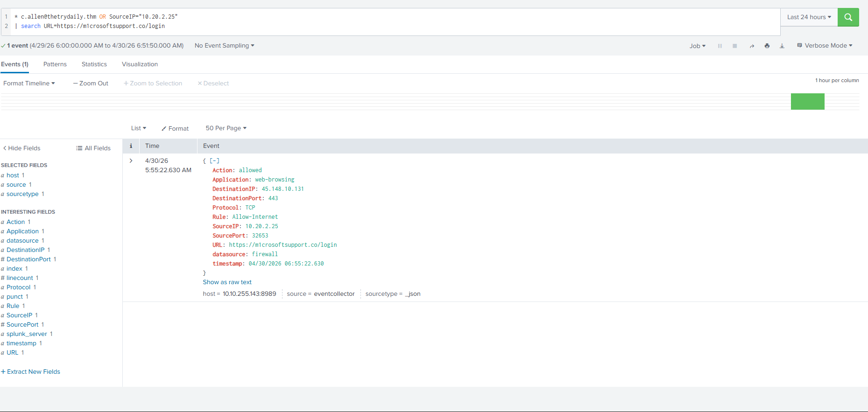
Task: Open the host selected field
Action: [x=13, y=175]
